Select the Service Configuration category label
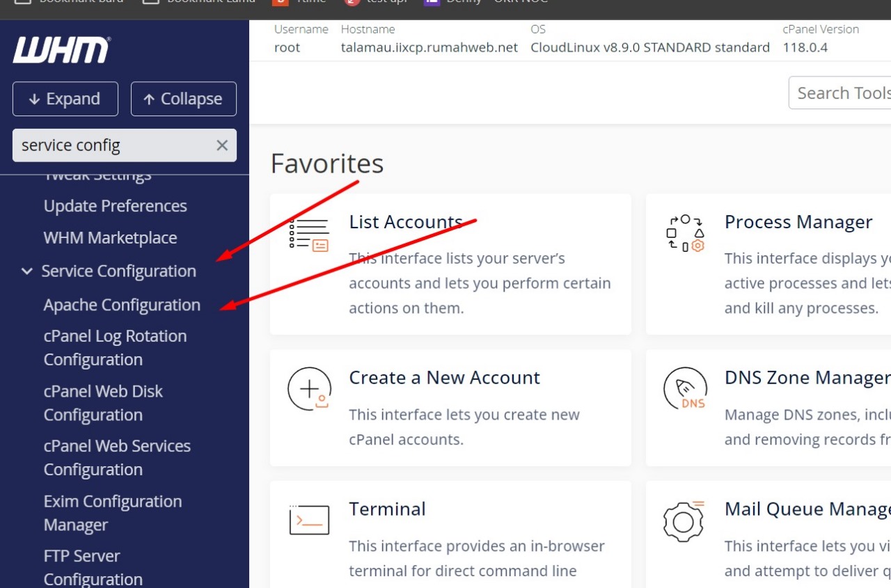The image size is (891, 588). (119, 271)
